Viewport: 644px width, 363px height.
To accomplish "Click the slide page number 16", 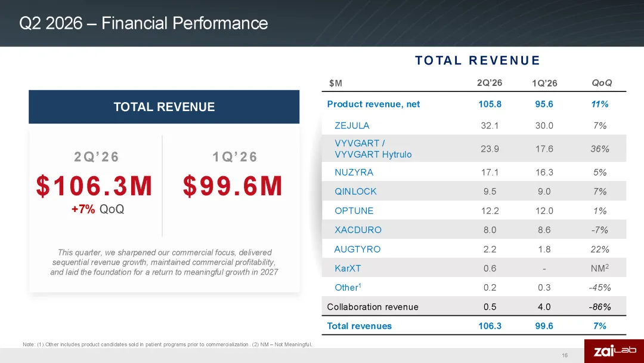I will point(565,355).
